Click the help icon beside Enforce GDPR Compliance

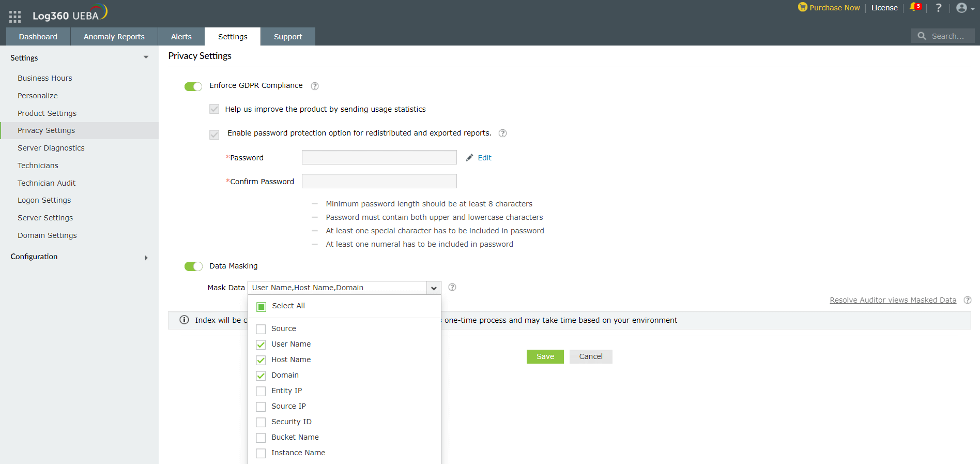[315, 86]
